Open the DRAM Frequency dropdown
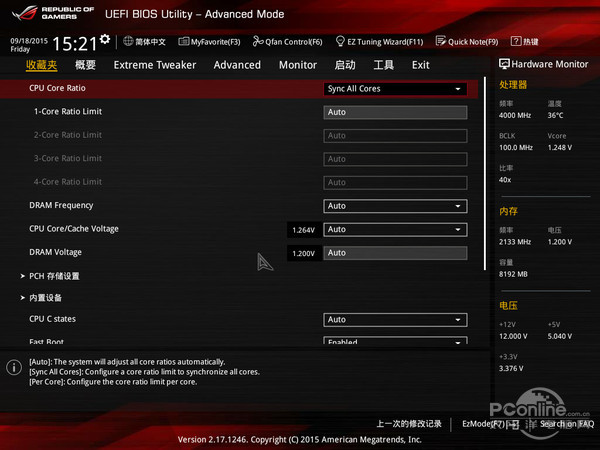Image resolution: width=600 pixels, height=450 pixels. point(395,206)
